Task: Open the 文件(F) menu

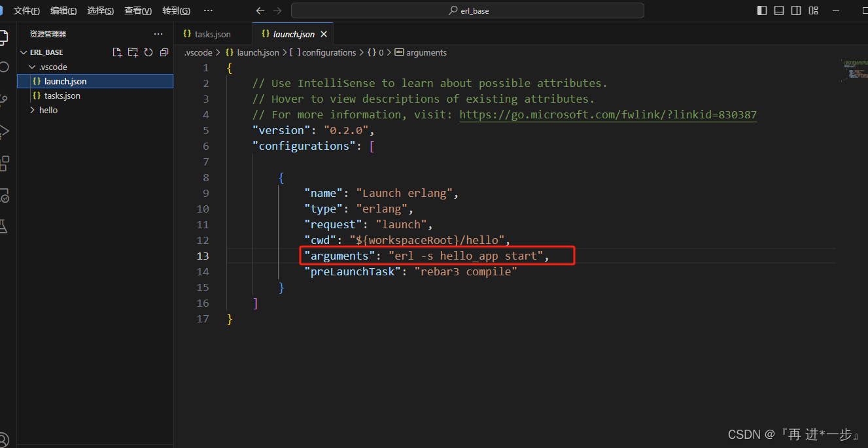Action: point(26,10)
